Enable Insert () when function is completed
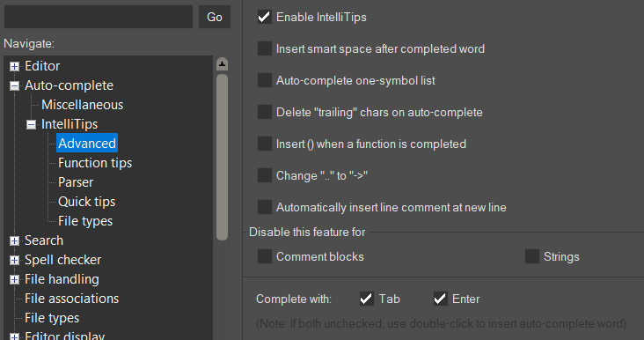This screenshot has height=340, width=644. (265, 144)
